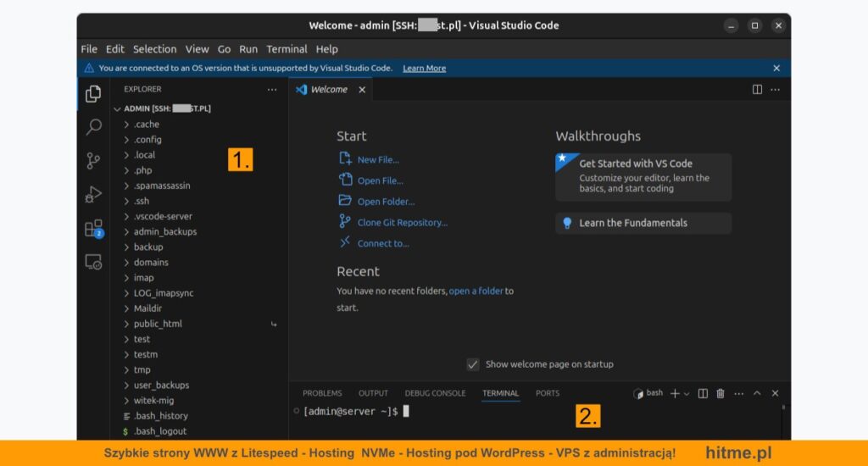868x466 pixels.
Task: Open the Edit menu
Action: coord(115,49)
